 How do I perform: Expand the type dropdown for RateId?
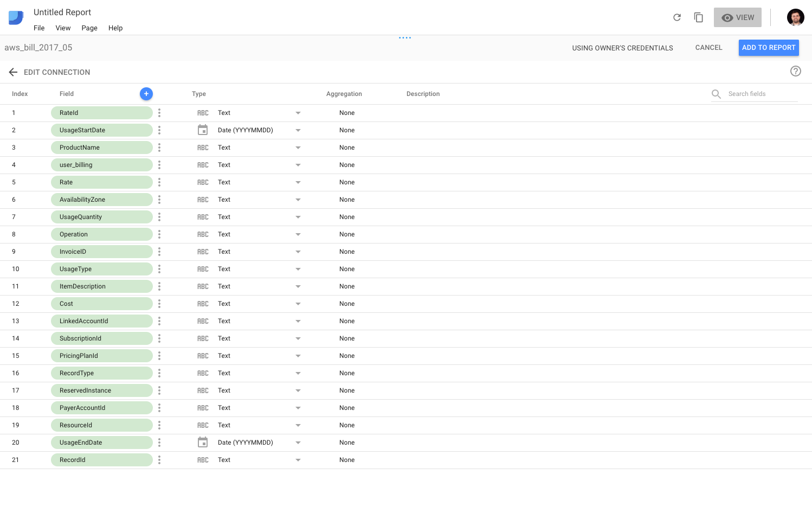298,113
